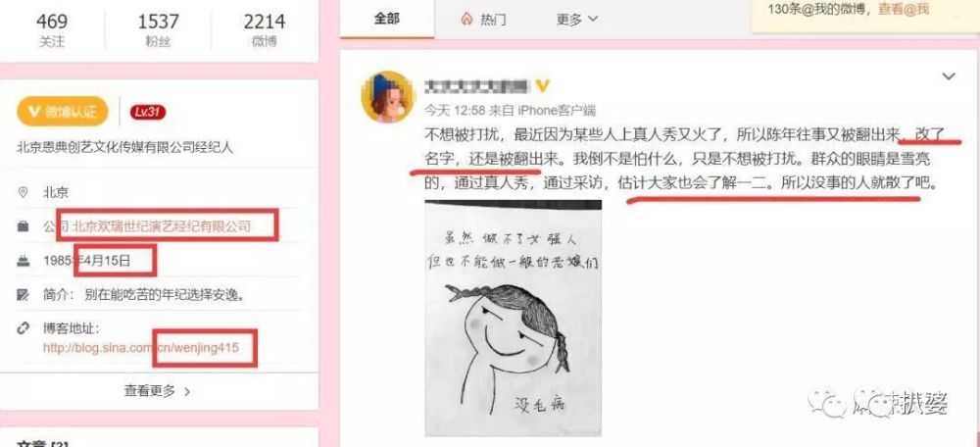The width and height of the screenshot is (980, 447).
Task: Click the birthday cake icon
Action: pyautogui.click(x=24, y=261)
